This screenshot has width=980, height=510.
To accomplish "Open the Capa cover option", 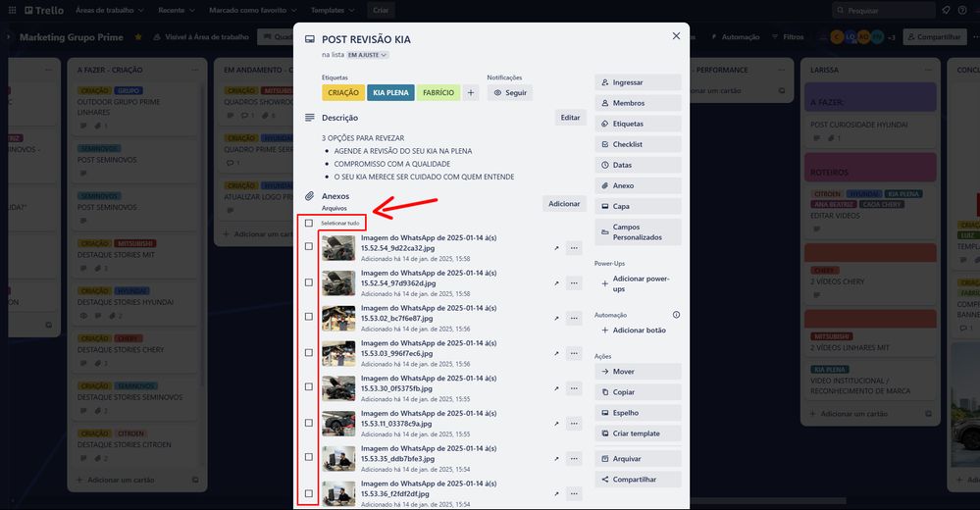I will click(638, 206).
